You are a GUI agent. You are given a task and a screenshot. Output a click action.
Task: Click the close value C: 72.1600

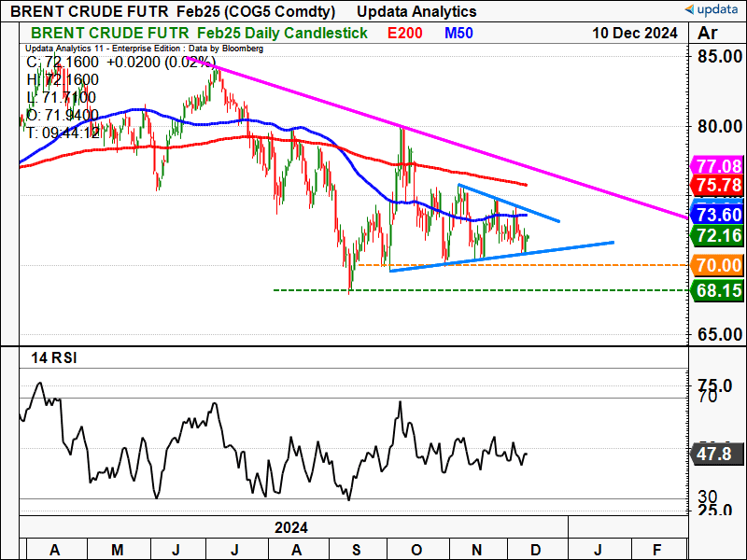tap(63, 62)
